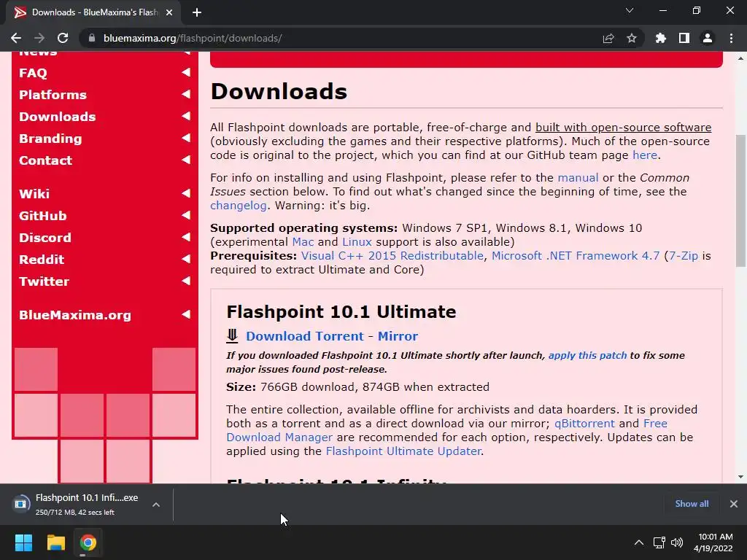747x560 pixels.
Task: Show hidden system tray icons
Action: [639, 542]
